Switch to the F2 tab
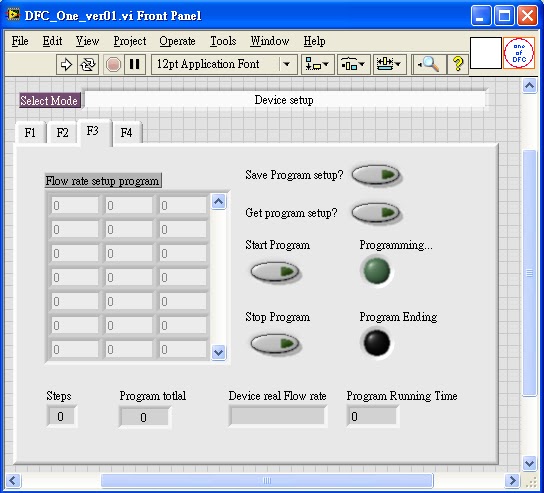Screen dimensions: 544x493 [62, 133]
